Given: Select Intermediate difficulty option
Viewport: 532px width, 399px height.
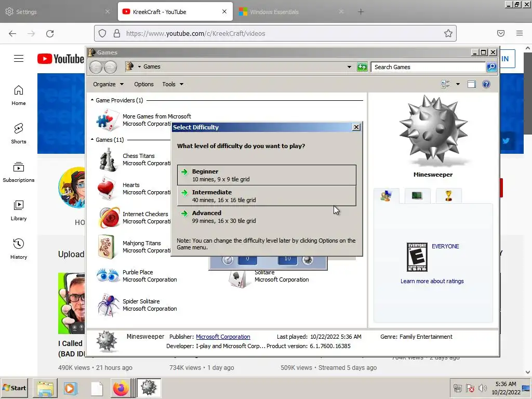Looking at the screenshot, I should tap(267, 196).
